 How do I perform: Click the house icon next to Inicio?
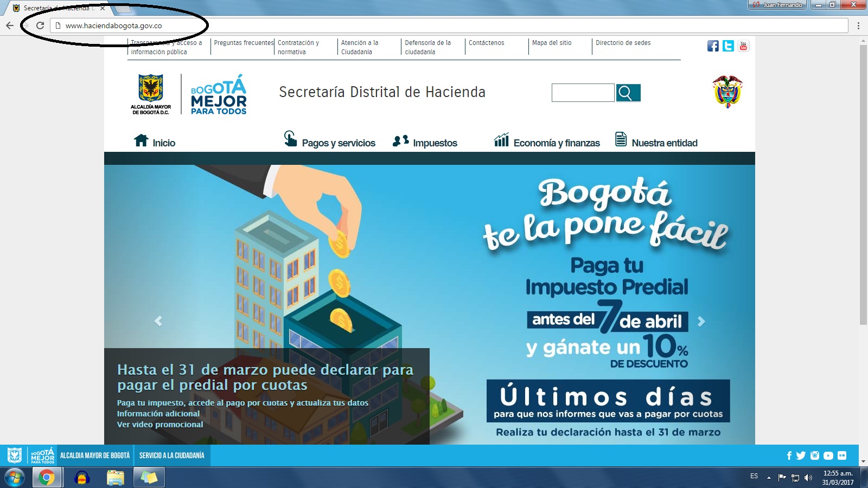(141, 140)
